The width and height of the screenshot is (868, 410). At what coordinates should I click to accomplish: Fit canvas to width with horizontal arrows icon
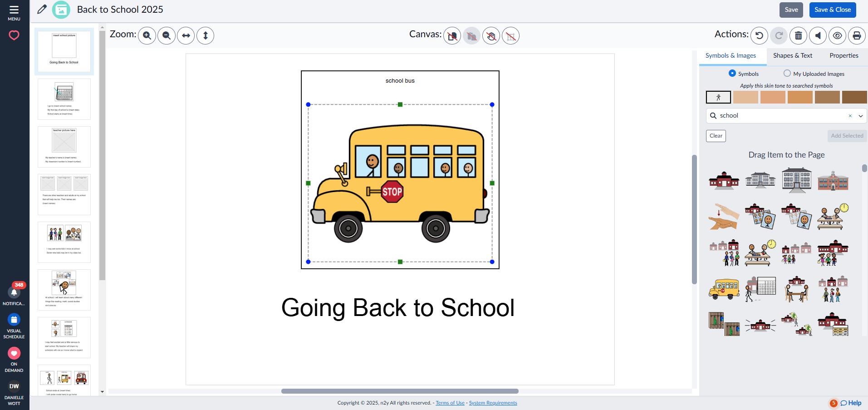(x=186, y=35)
